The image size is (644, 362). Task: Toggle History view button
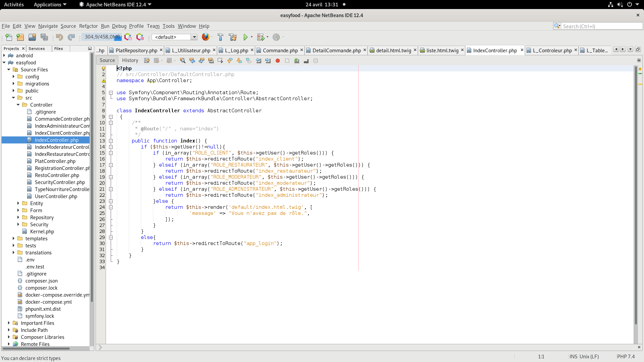pyautogui.click(x=130, y=60)
